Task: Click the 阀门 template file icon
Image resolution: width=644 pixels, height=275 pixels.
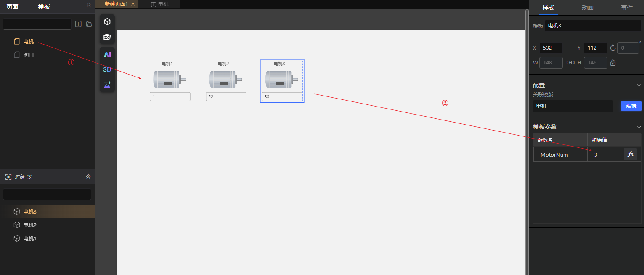Action: click(x=17, y=55)
